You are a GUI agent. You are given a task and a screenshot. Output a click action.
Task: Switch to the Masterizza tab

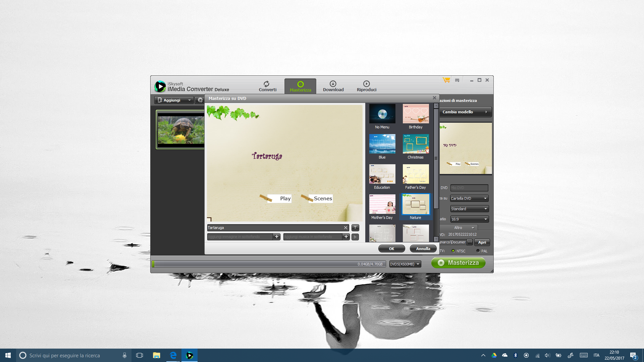pyautogui.click(x=300, y=86)
